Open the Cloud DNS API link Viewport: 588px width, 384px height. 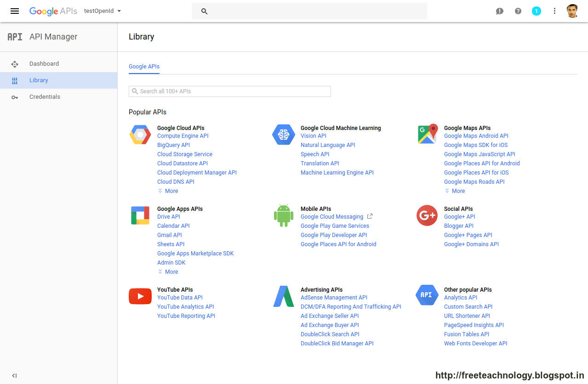pyautogui.click(x=176, y=182)
